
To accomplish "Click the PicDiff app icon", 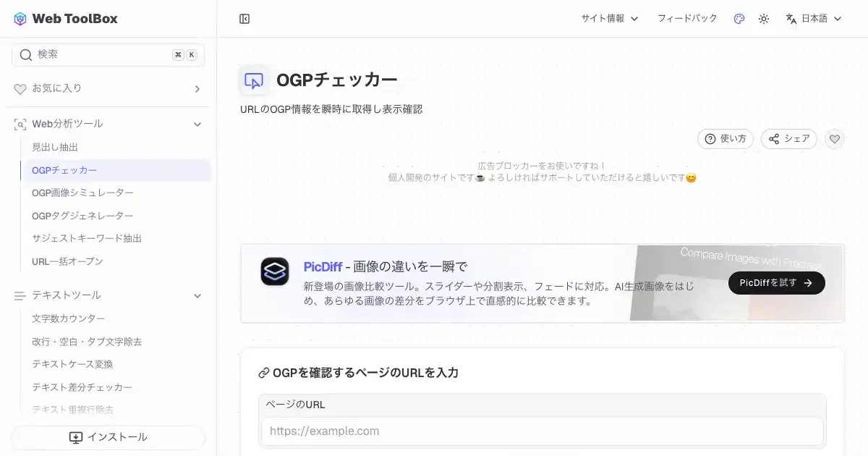I will coord(275,271).
